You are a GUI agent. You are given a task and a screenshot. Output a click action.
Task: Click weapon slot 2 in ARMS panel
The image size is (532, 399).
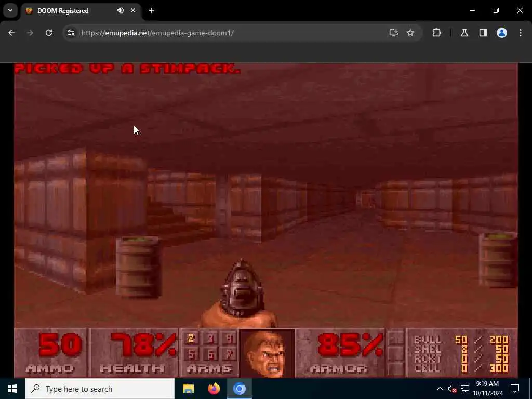(x=191, y=338)
